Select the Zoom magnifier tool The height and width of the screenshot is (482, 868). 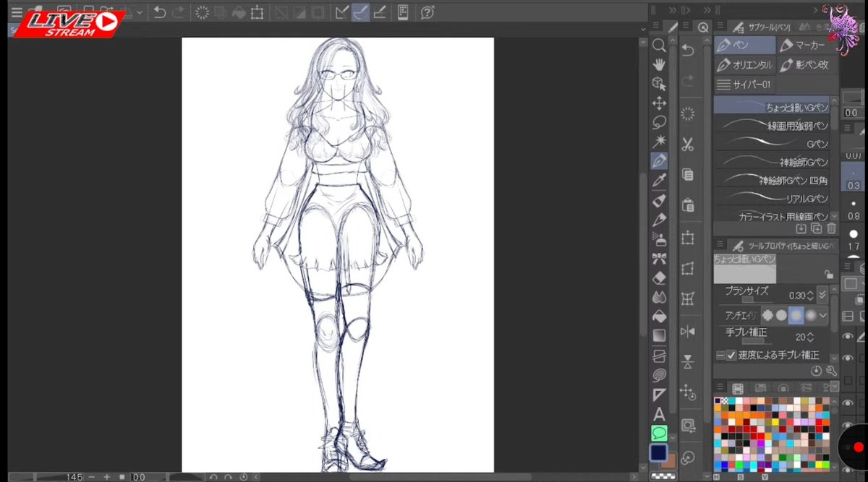pos(659,45)
